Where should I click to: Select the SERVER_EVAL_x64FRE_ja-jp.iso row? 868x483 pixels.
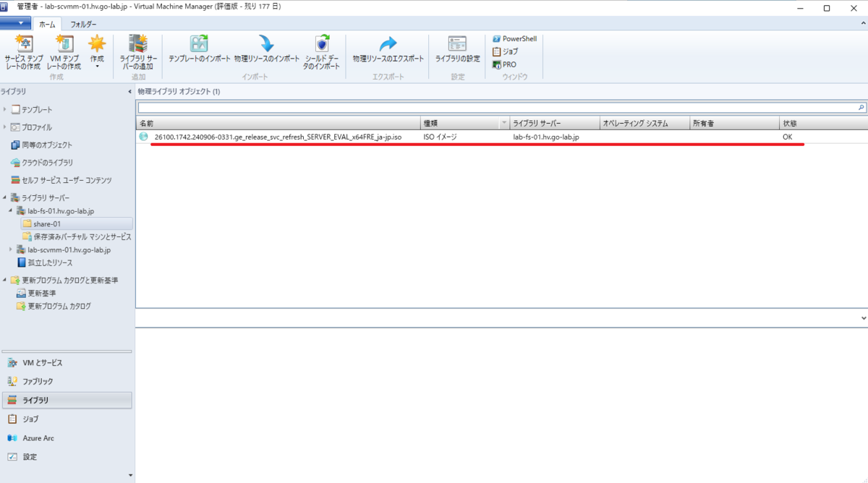pos(502,136)
